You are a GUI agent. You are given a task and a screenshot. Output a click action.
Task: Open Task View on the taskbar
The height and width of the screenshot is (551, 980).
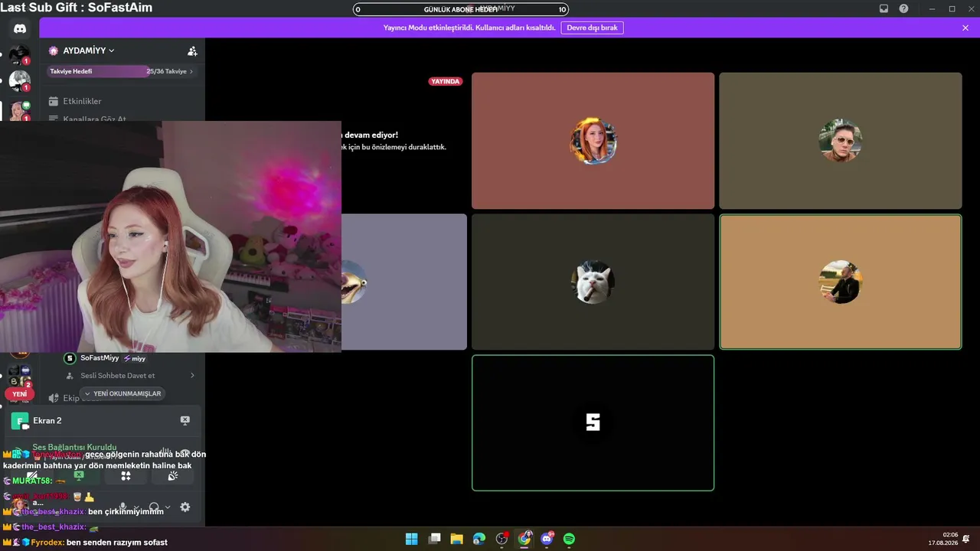pyautogui.click(x=435, y=539)
